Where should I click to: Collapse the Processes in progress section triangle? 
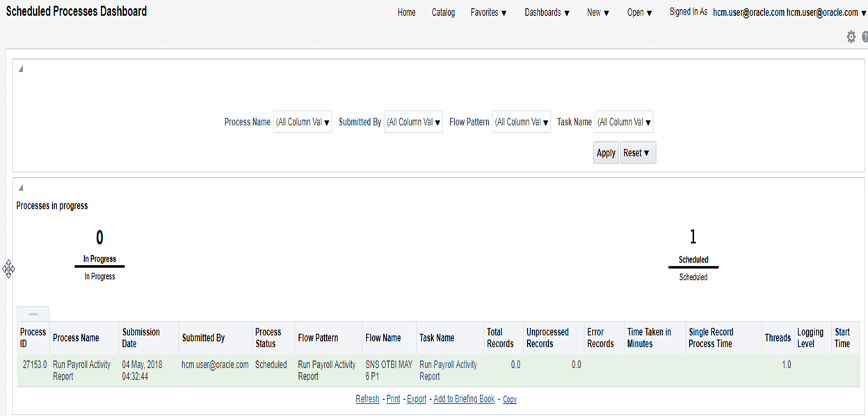coord(20,188)
